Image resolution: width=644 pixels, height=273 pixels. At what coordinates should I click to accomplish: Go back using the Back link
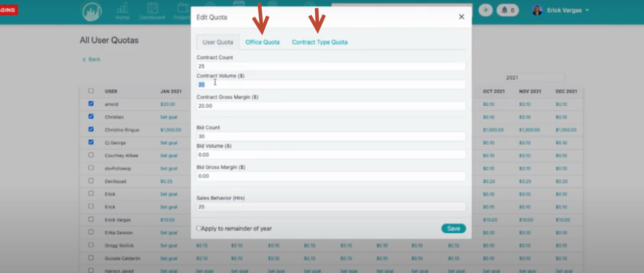tap(91, 59)
